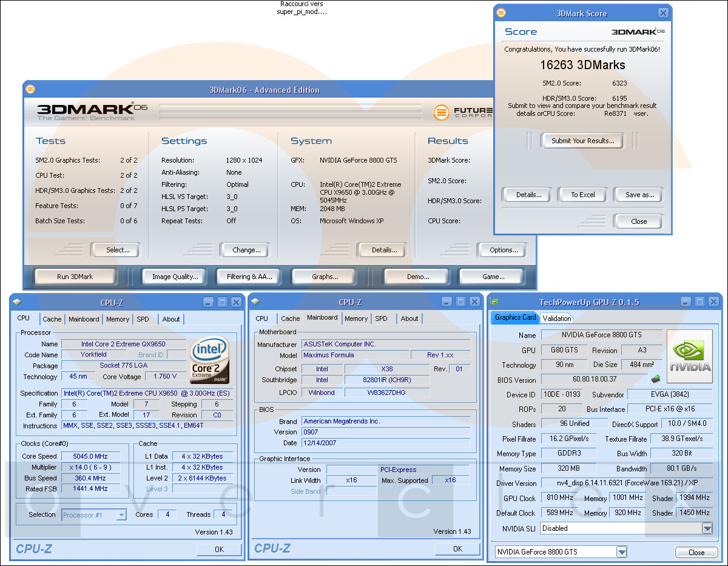Click the Memory Size 320 MB value
The height and width of the screenshot is (566, 728).
[x=568, y=468]
